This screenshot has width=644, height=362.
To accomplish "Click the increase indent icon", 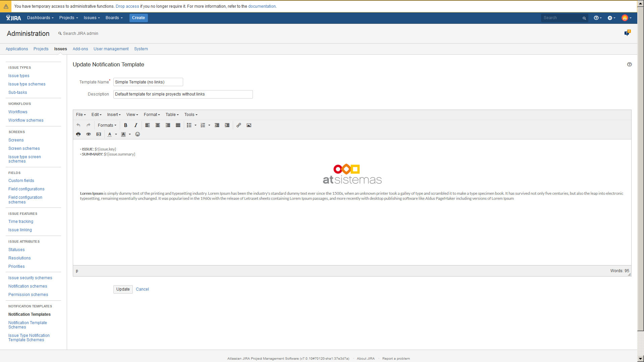I will (227, 125).
